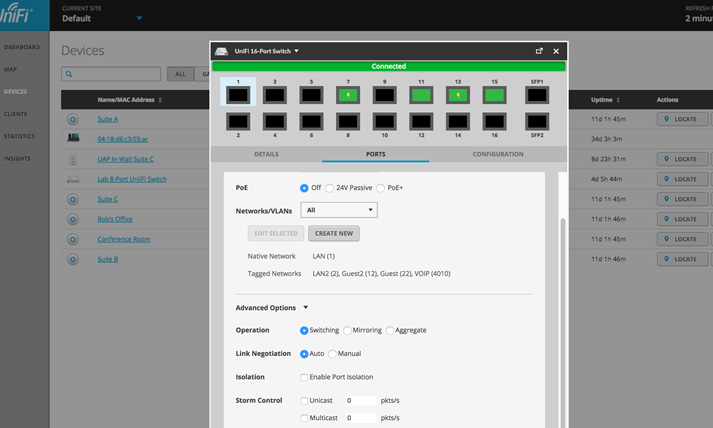The width and height of the screenshot is (713, 428).
Task: Select switch port 1 icon
Action: [x=238, y=96]
